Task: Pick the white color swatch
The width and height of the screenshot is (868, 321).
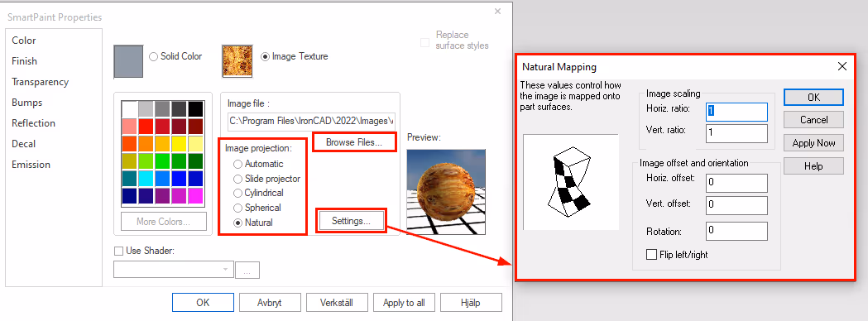Action: coord(129,108)
